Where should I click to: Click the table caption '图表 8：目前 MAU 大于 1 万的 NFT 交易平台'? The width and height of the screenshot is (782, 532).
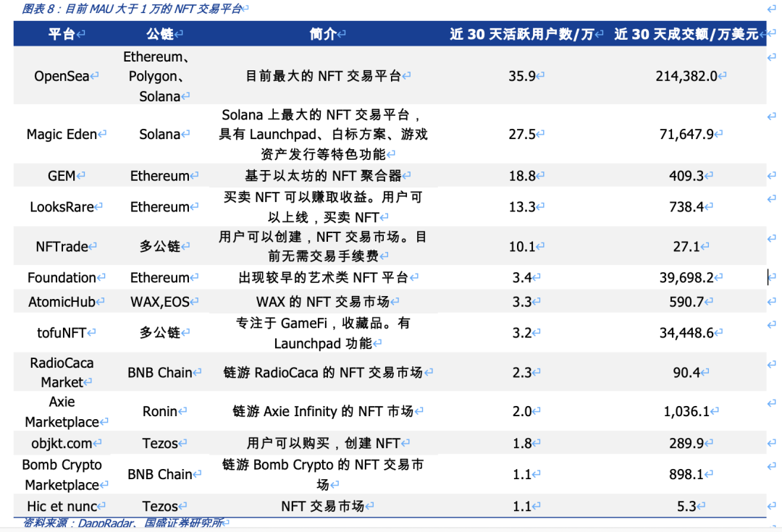coord(133,9)
